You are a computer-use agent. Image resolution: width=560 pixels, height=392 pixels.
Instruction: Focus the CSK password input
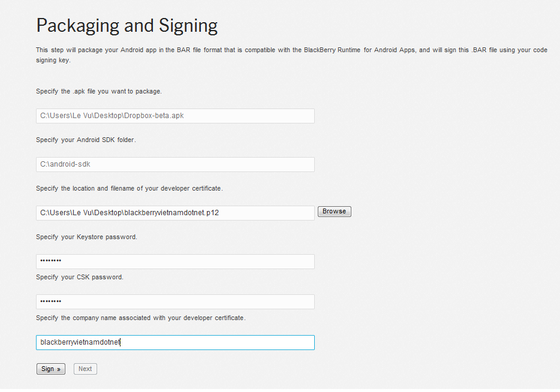pyautogui.click(x=175, y=301)
